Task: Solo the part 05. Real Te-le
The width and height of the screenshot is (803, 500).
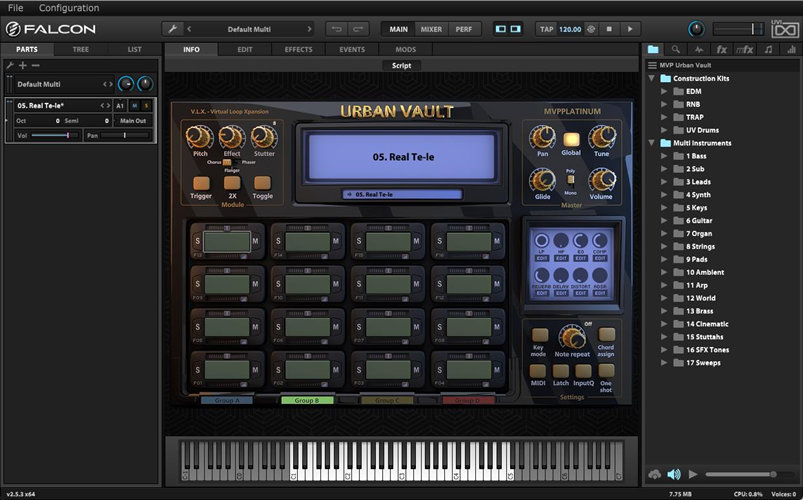Action: (x=146, y=106)
